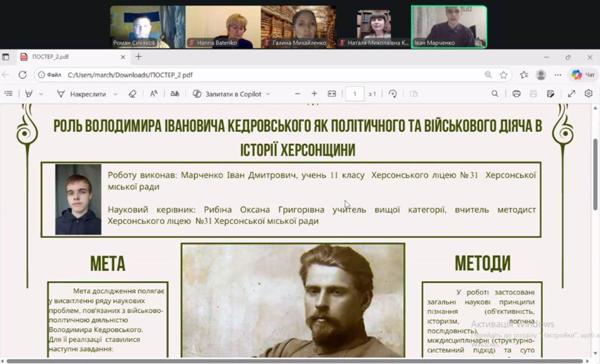This screenshot has height=364, width=600.
Task: Add this page to favorites
Action: click(504, 75)
